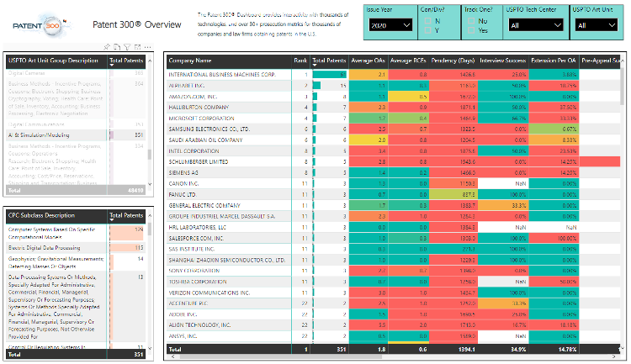The height and width of the screenshot is (364, 631).
Task: Select VERIZON COMMUNICATIONS INC. row
Action: click(x=393, y=293)
